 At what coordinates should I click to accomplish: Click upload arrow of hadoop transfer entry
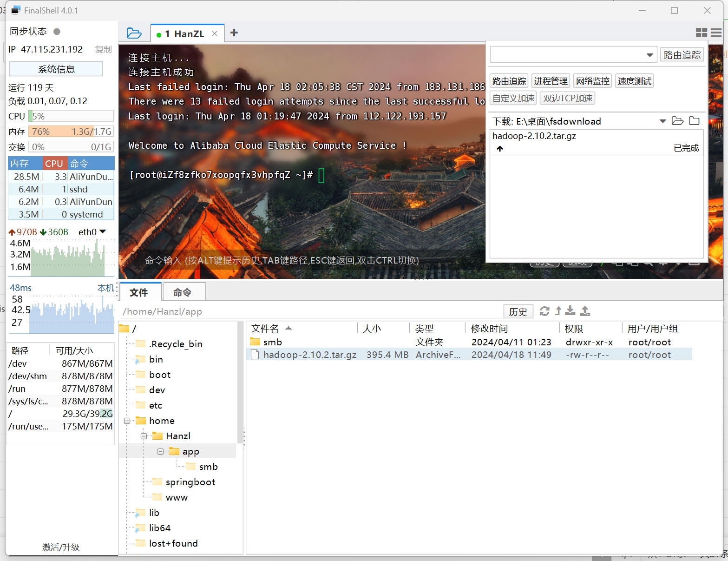500,149
